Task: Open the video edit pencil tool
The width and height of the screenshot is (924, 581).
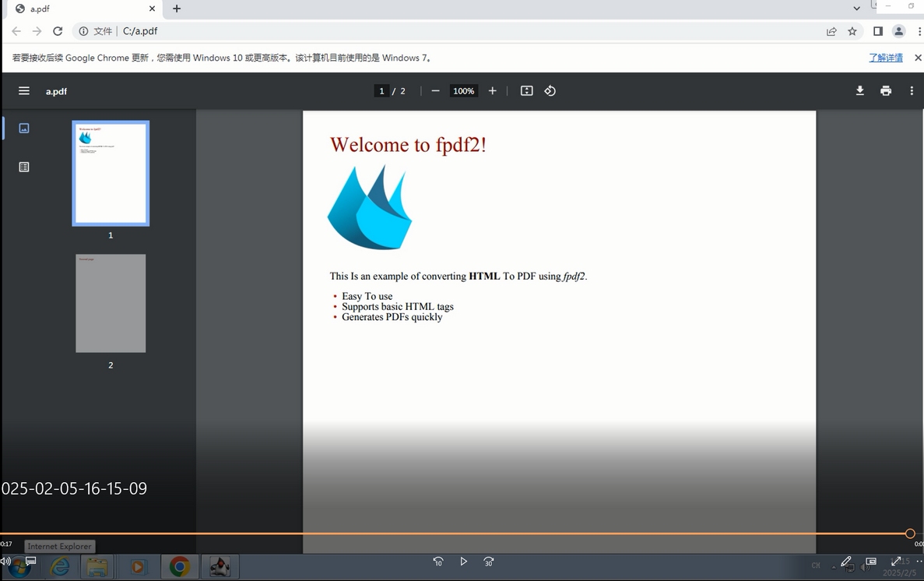Action: (845, 562)
